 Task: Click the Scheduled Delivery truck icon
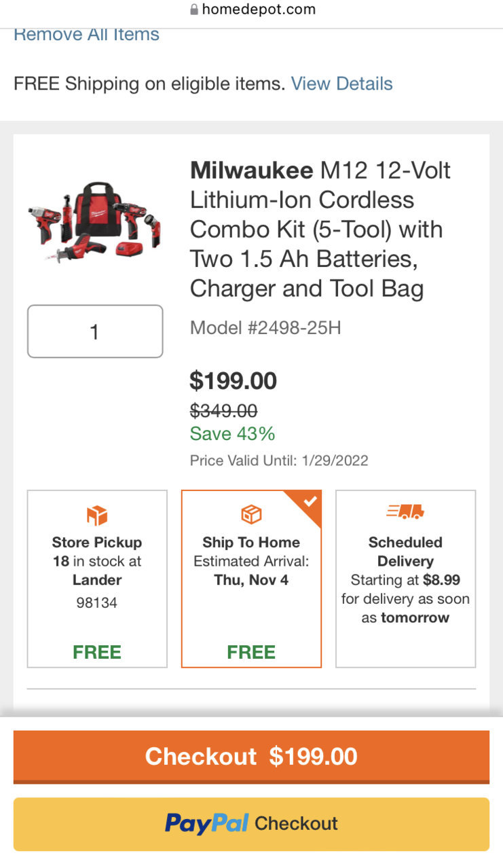[x=405, y=511]
